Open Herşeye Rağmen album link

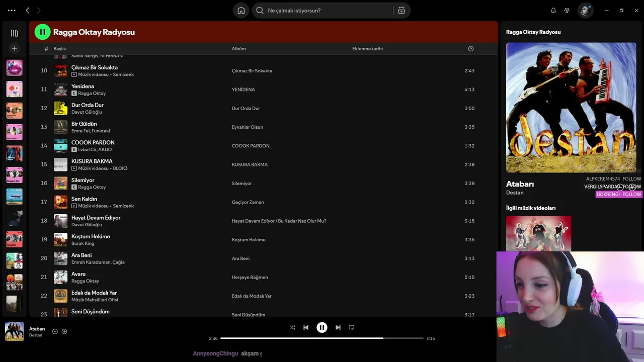tap(250, 277)
